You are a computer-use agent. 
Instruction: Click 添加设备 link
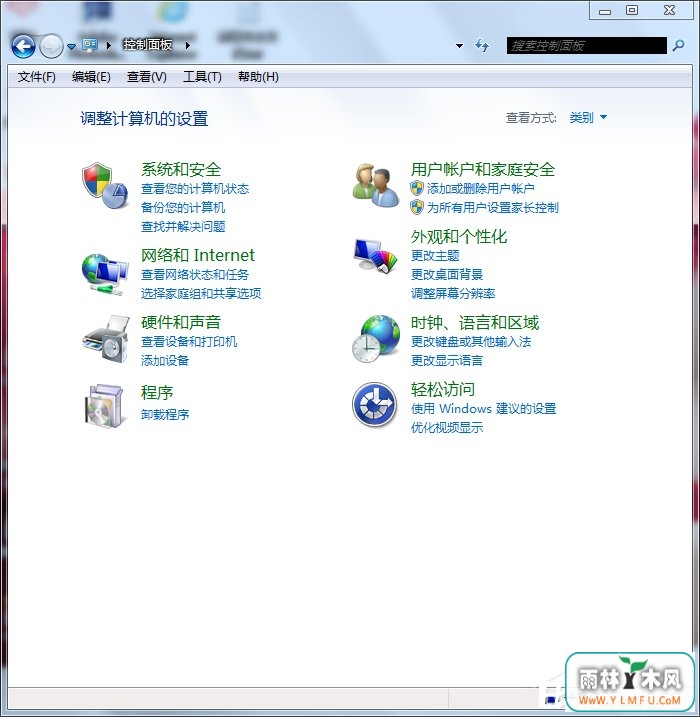(x=165, y=360)
